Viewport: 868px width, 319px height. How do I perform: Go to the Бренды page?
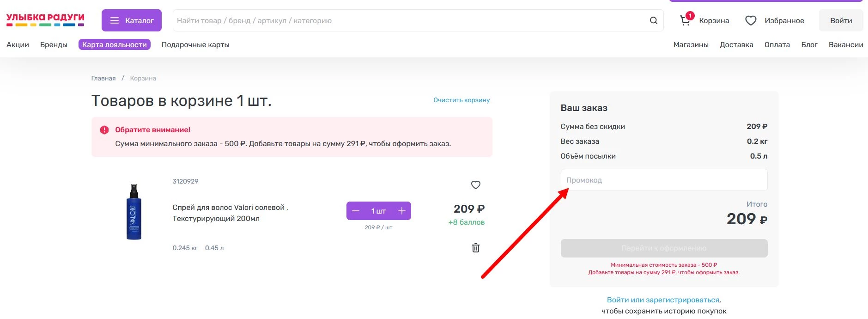tap(54, 45)
